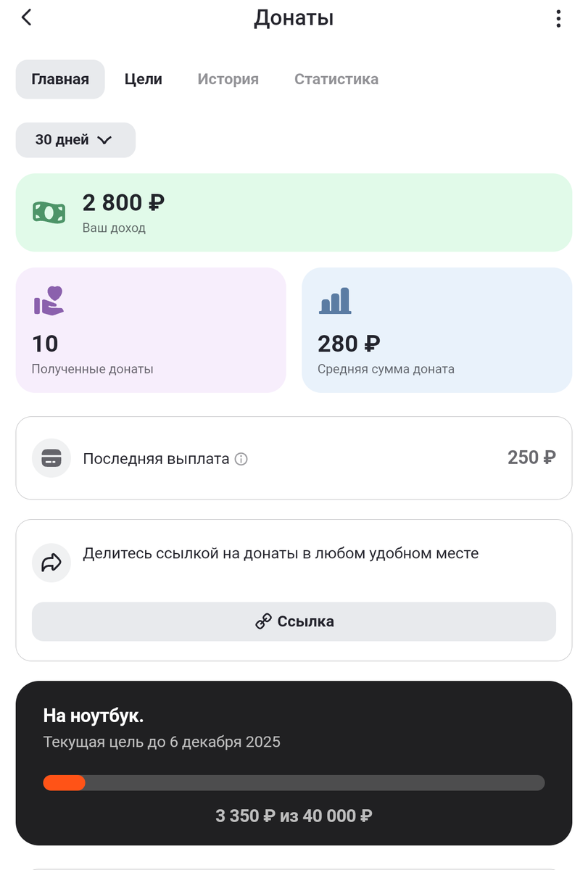This screenshot has height=870, width=588.
Task: Tap the back arrow icon
Action: 27,17
